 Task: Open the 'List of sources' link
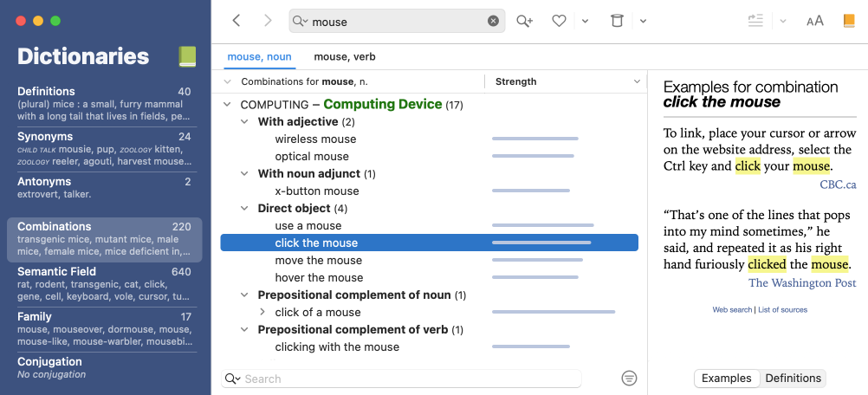(x=782, y=309)
